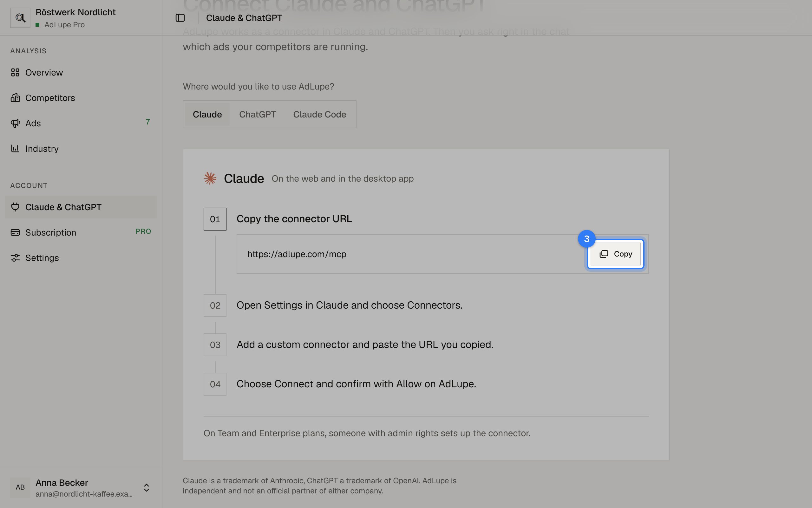Click 'Choose Connect and confirm with Allow on AdLupe.'
The image size is (812, 508).
(356, 384)
